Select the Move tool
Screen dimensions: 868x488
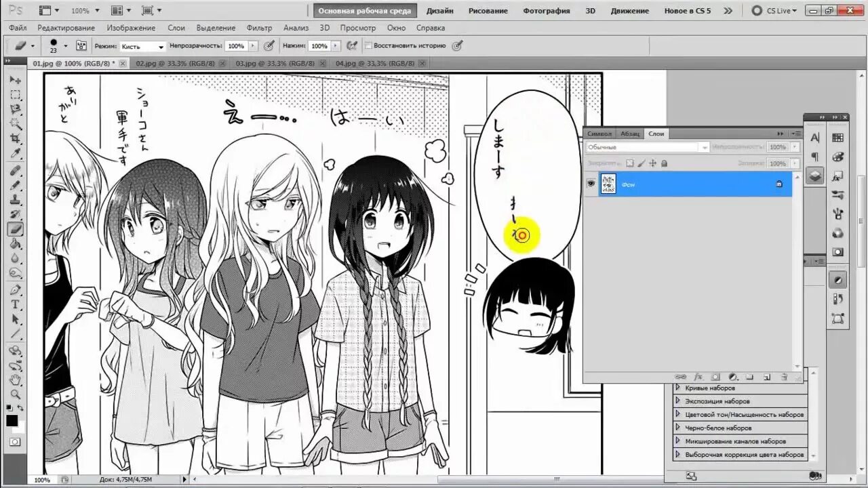click(15, 80)
